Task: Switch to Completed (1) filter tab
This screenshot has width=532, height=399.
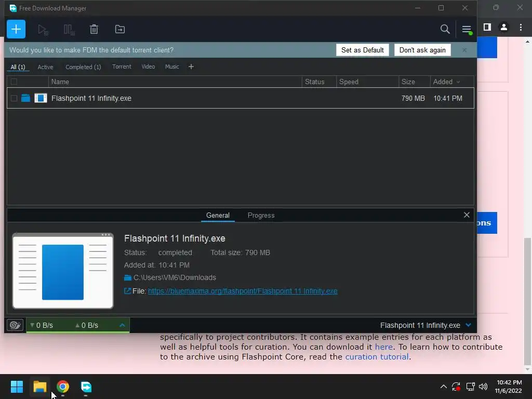Action: 83,67
